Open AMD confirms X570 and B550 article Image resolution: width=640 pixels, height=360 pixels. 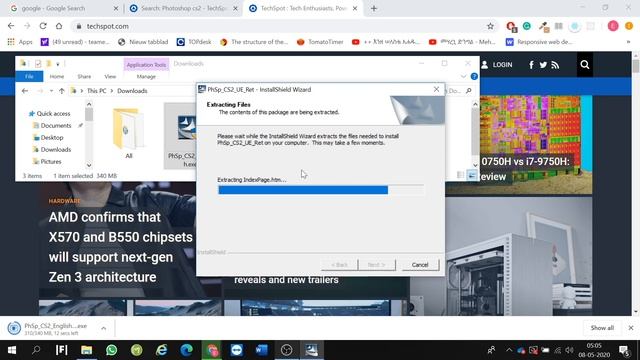click(120, 247)
